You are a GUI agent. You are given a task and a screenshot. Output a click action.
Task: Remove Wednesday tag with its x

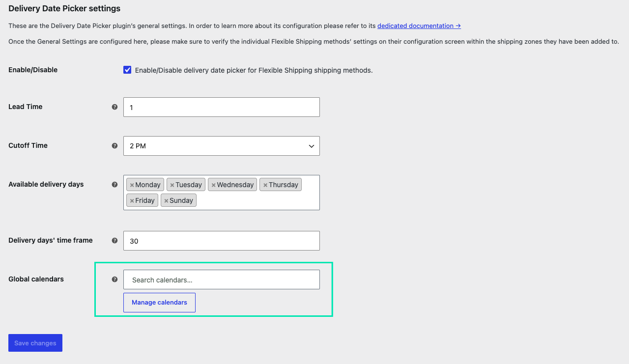point(213,185)
